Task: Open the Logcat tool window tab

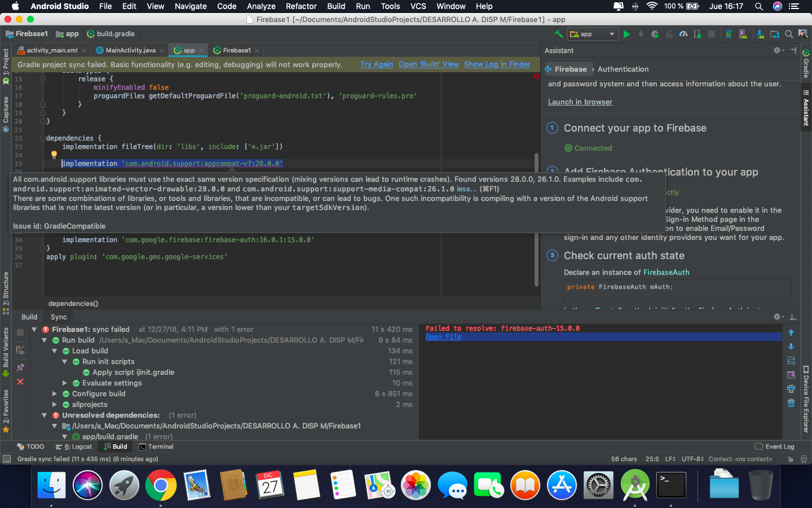Action: (74, 446)
